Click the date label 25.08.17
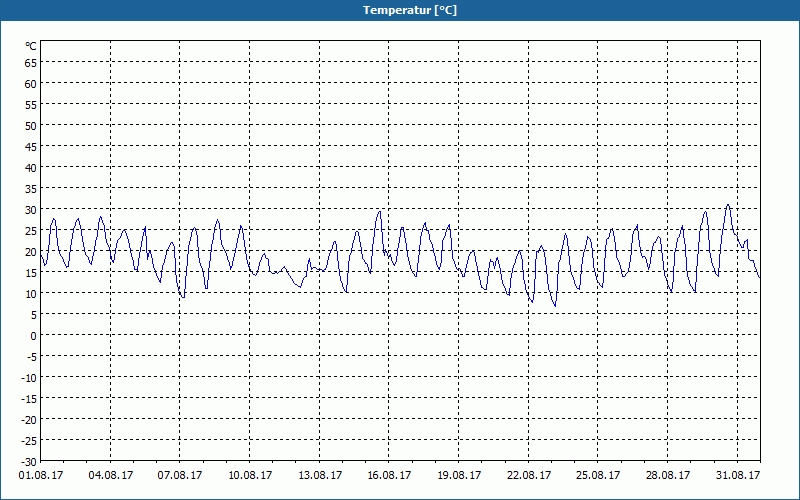 point(598,475)
